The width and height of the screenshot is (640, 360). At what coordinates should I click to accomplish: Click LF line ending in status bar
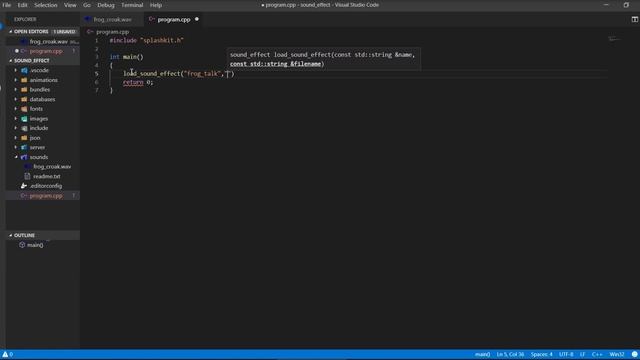pyautogui.click(x=582, y=354)
